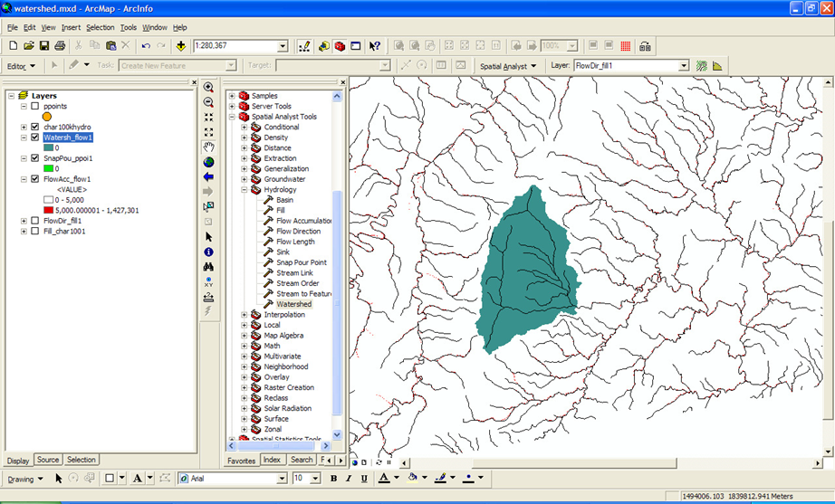This screenshot has height=504, width=835.
Task: Select the Identify tool
Action: (x=208, y=252)
